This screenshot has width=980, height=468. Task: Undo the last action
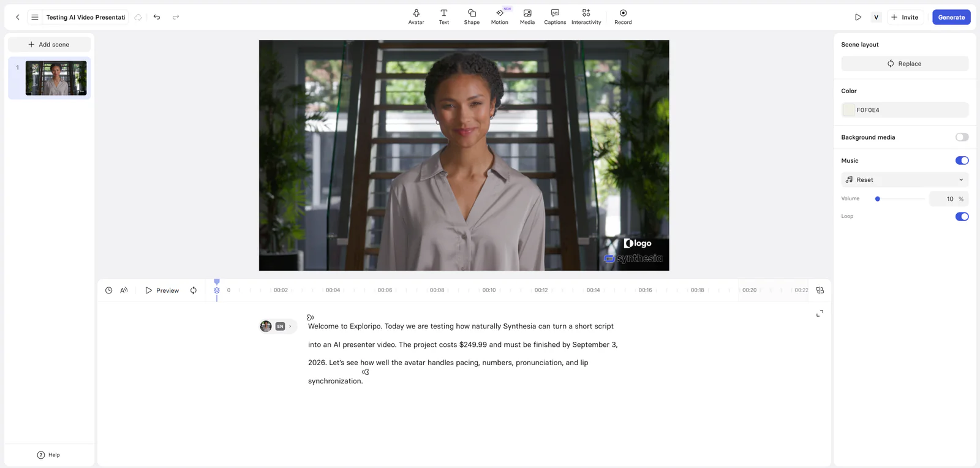pyautogui.click(x=157, y=17)
